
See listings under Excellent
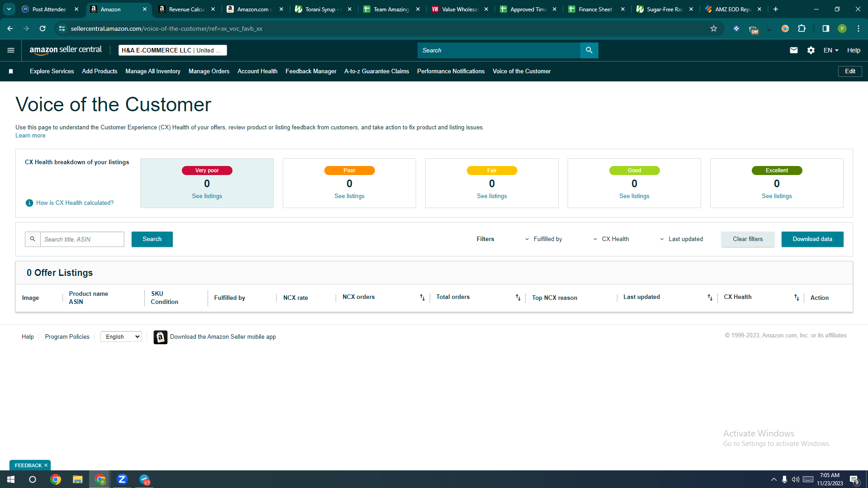coord(777,196)
